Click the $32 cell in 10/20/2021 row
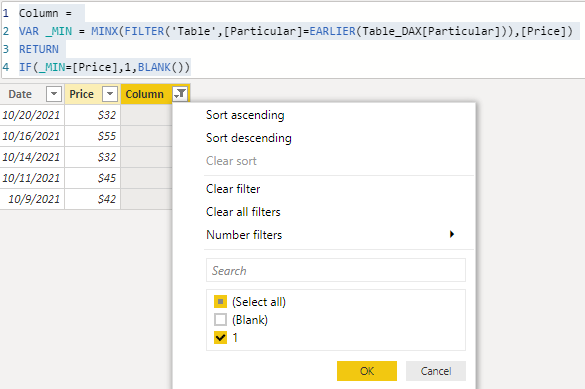The width and height of the screenshot is (585, 389). tap(93, 115)
